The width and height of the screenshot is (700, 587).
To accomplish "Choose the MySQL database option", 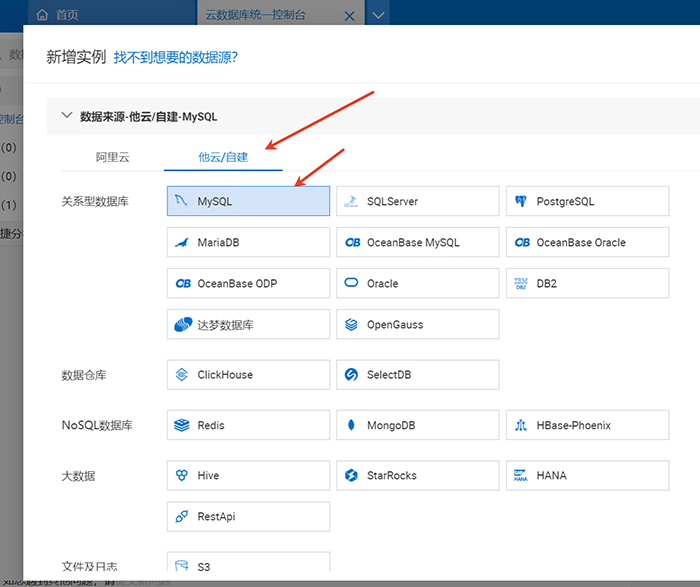I will click(x=248, y=201).
